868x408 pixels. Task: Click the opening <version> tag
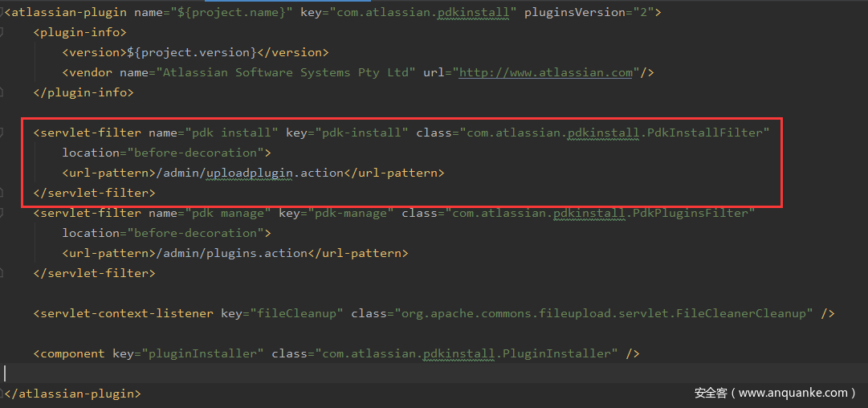click(94, 52)
